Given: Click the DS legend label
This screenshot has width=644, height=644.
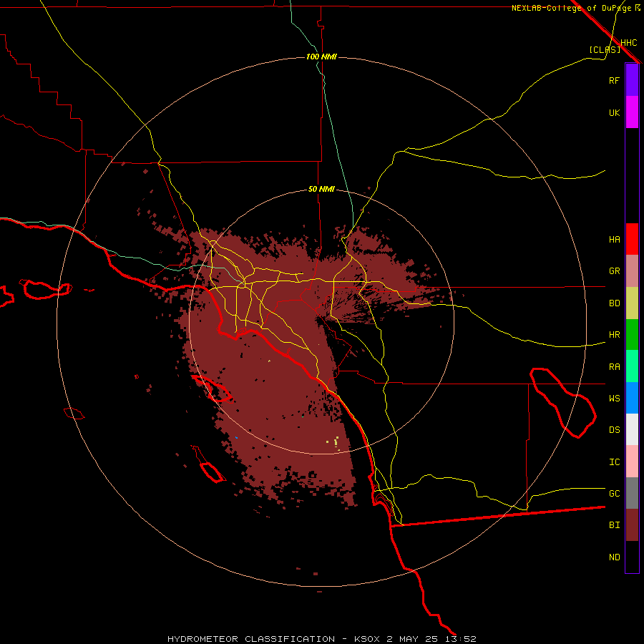Looking at the screenshot, I should tap(614, 430).
